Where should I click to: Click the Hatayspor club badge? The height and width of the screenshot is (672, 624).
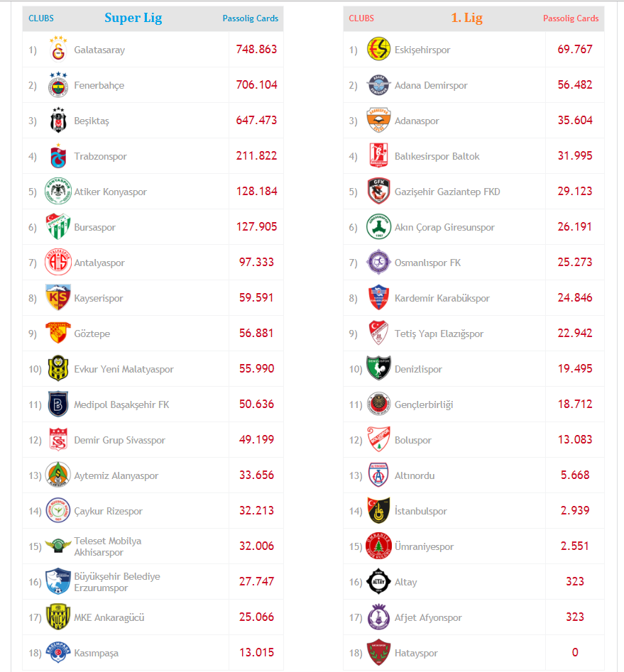point(378,653)
